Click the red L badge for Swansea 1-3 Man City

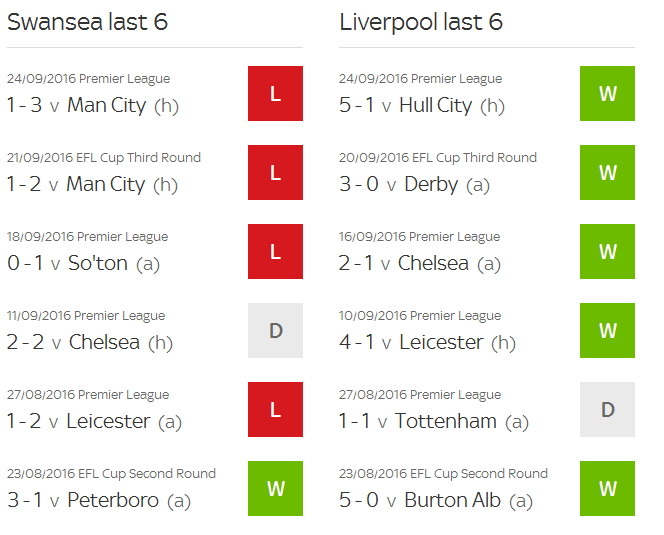(275, 93)
